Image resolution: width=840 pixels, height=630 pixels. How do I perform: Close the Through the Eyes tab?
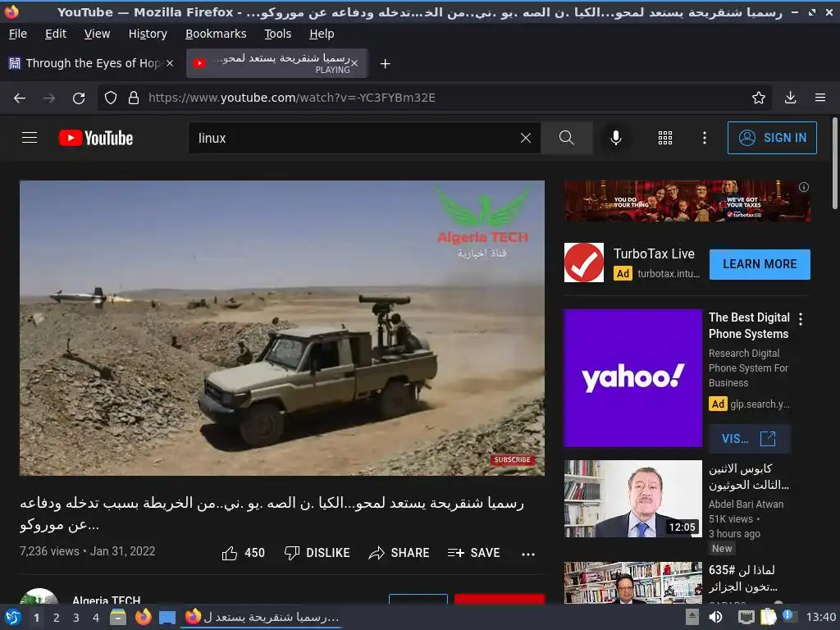click(x=169, y=63)
